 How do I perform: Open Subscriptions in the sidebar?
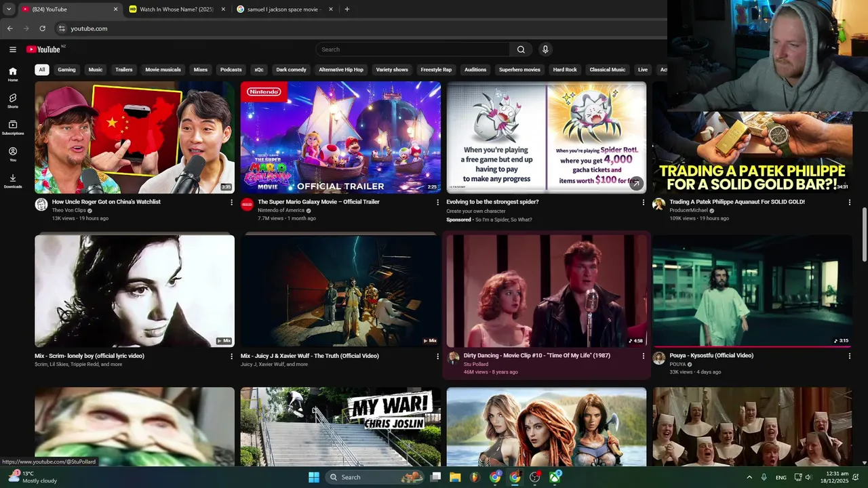tap(13, 128)
